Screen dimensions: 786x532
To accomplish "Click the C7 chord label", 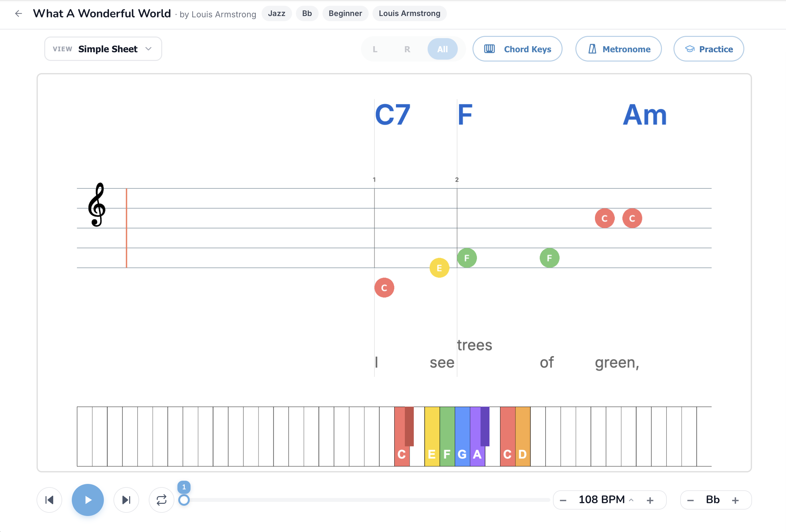I will [x=392, y=115].
